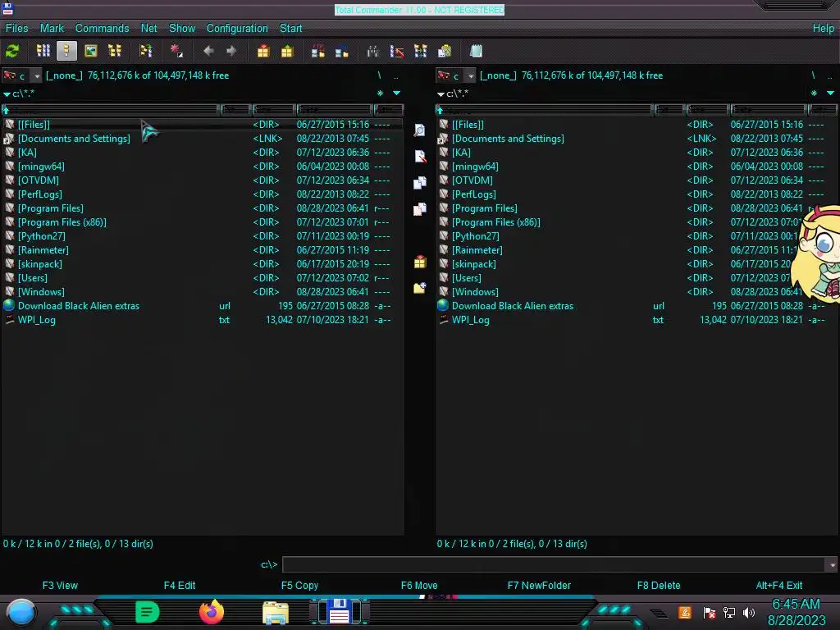The height and width of the screenshot is (630, 840).
Task: Open the FTP connect toolbar icon
Action: pos(317,52)
